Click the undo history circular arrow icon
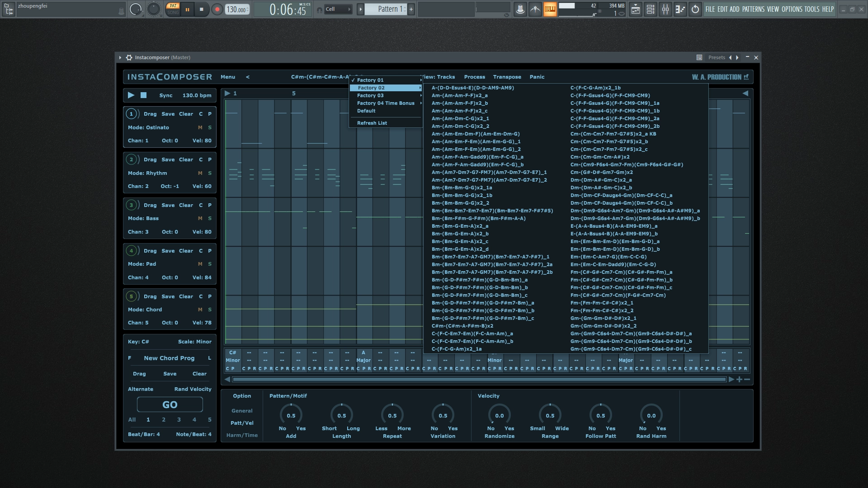Viewport: 868px width, 488px height. point(695,9)
